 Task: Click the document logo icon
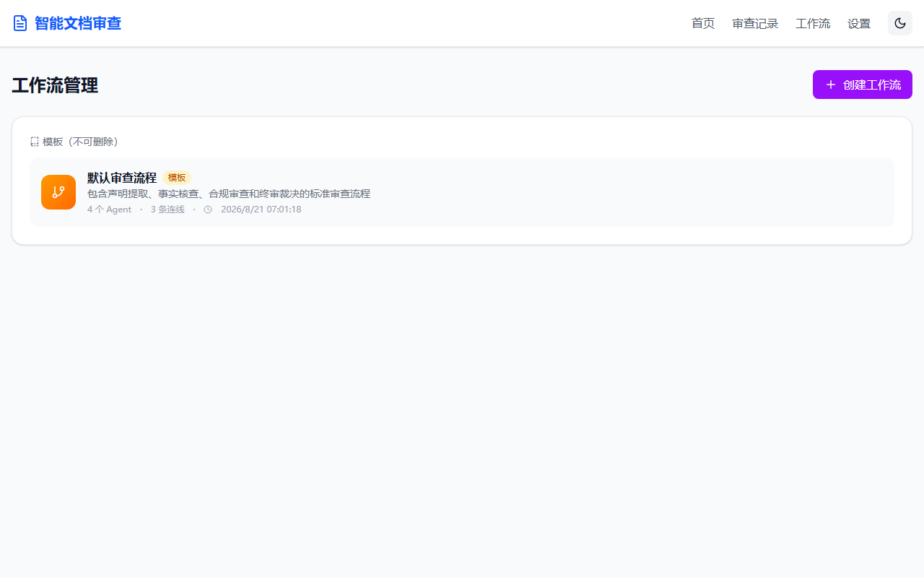[x=20, y=23]
